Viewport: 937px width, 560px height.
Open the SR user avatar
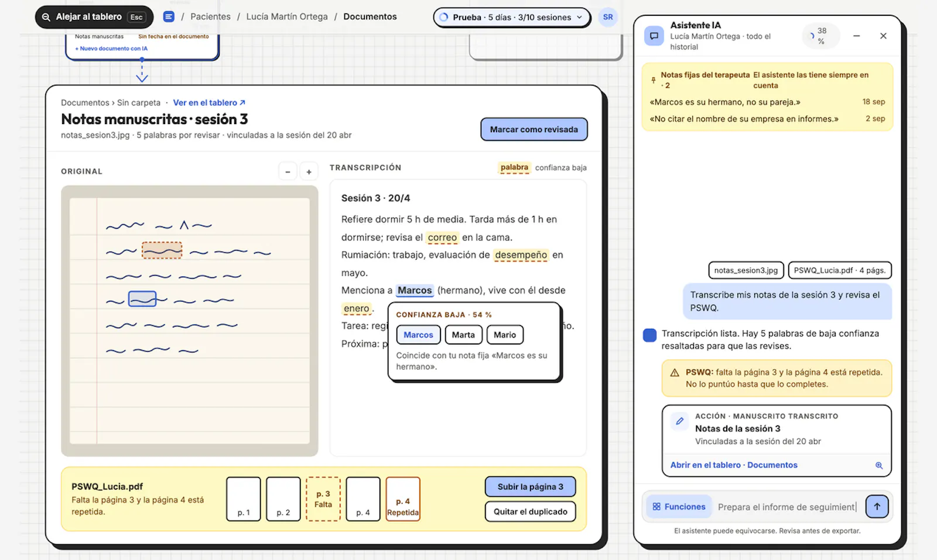click(608, 17)
